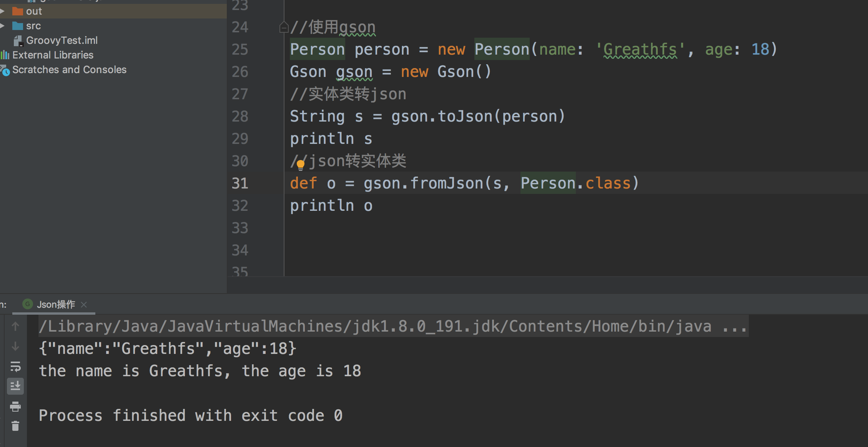Image resolution: width=868 pixels, height=447 pixels.
Task: Select the out folder icon
Action: pyautogui.click(x=18, y=11)
